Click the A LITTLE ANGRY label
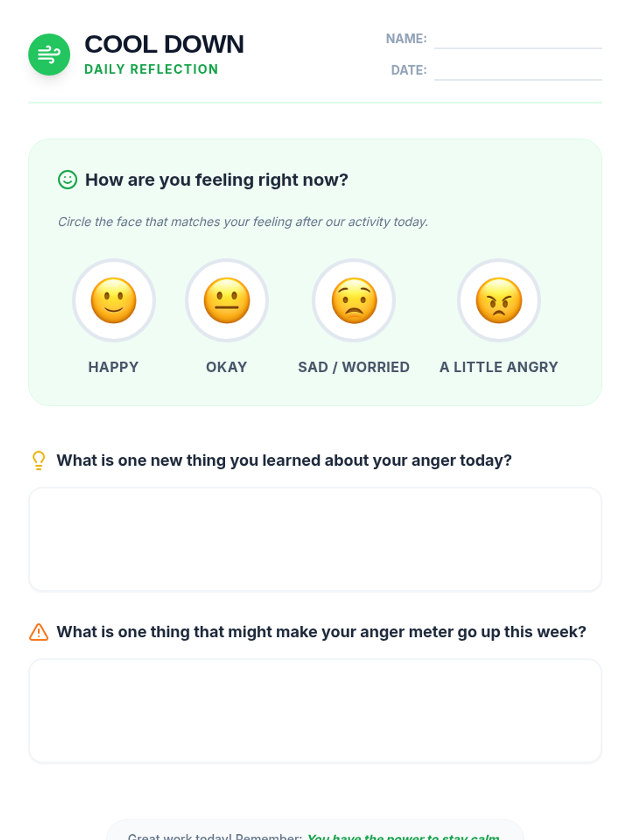 pyautogui.click(x=498, y=367)
